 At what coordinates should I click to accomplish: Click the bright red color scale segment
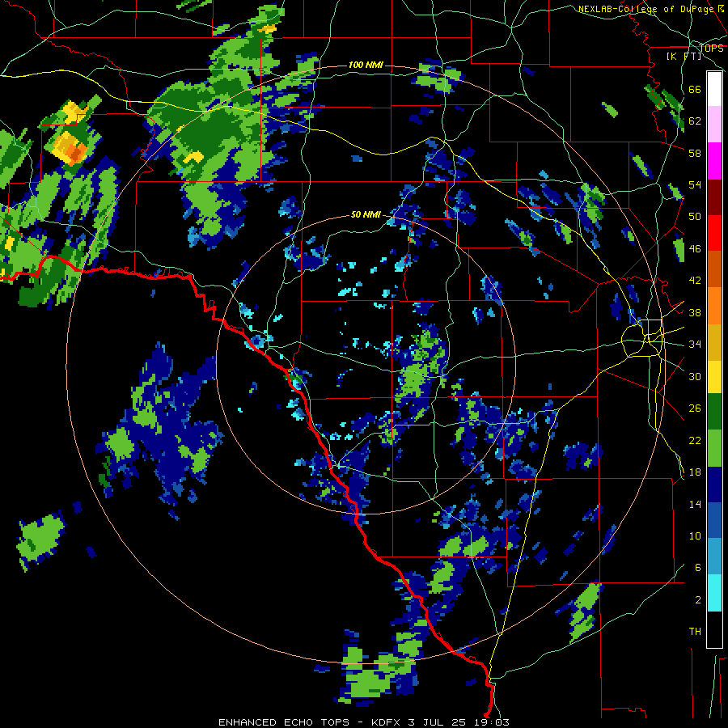714,233
